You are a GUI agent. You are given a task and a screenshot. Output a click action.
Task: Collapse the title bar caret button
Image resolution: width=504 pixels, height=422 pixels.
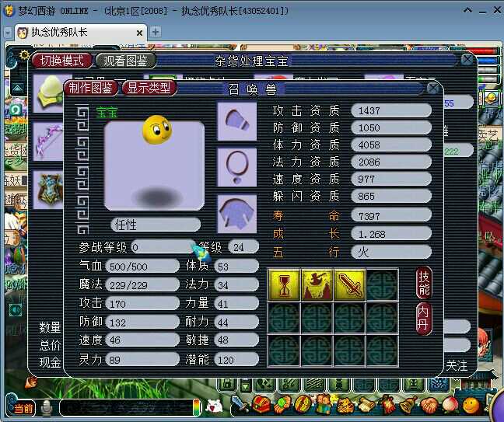(x=467, y=10)
